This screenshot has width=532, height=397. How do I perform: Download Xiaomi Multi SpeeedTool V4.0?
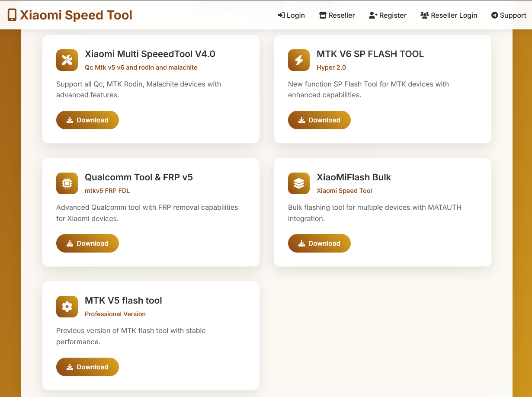point(87,120)
